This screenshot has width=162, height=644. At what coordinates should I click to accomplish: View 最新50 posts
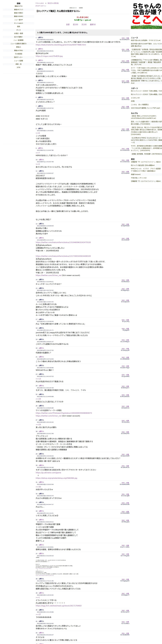click(93, 24)
